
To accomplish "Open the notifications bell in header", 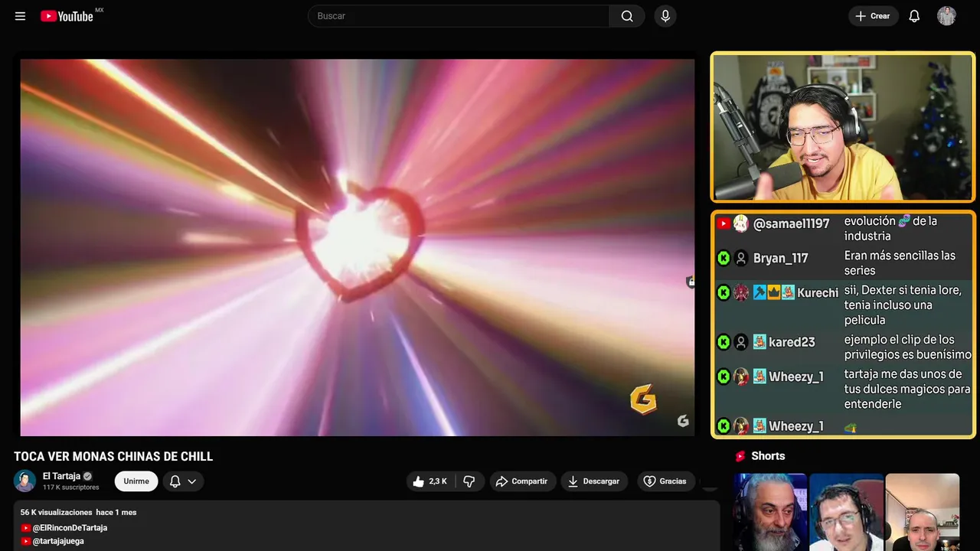I will click(914, 16).
